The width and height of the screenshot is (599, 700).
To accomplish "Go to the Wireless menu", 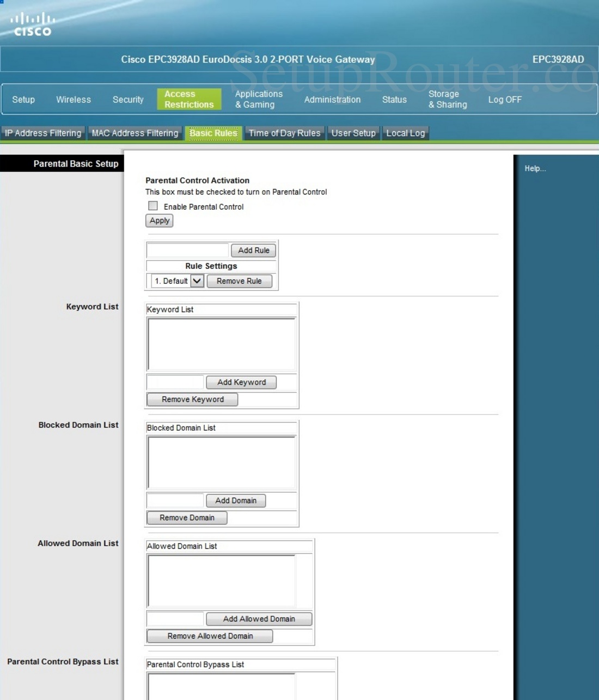I will [73, 99].
